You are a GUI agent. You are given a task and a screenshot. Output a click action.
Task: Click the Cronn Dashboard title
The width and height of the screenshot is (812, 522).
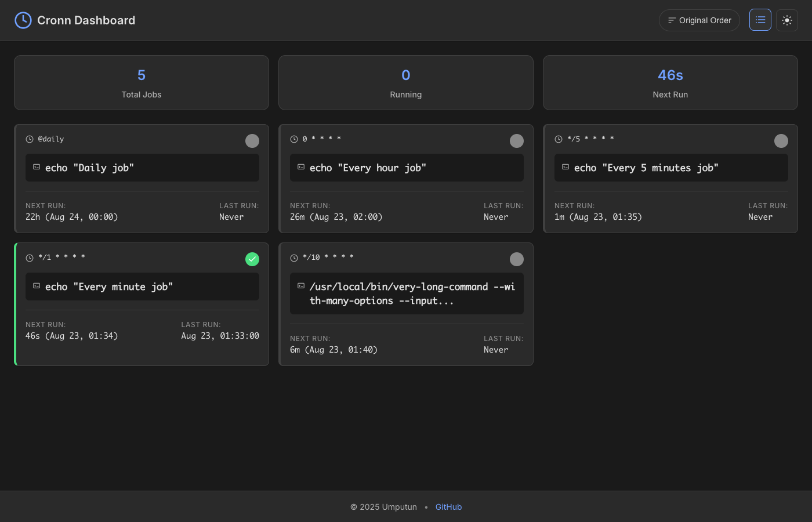[86, 20]
